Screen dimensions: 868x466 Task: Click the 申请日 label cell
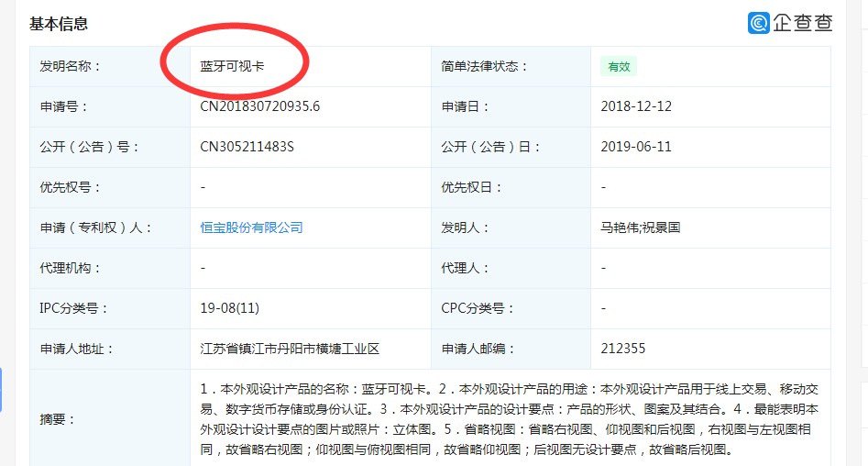[x=511, y=106]
